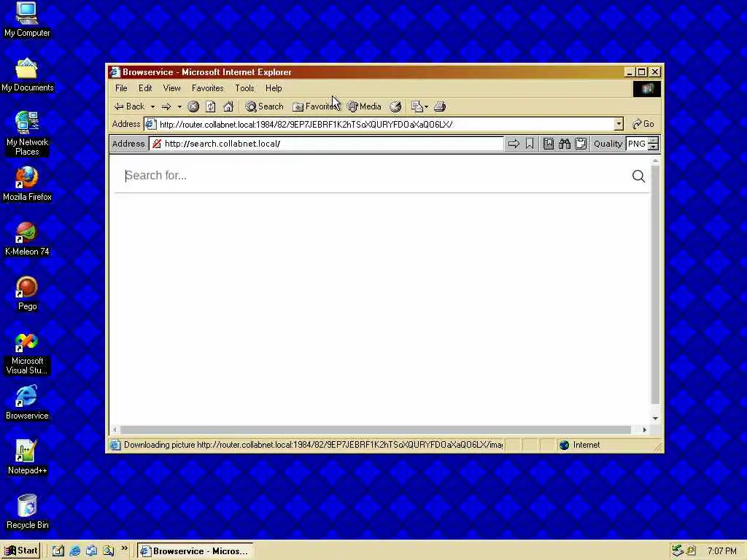Open the Favorites menu

pyautogui.click(x=208, y=88)
